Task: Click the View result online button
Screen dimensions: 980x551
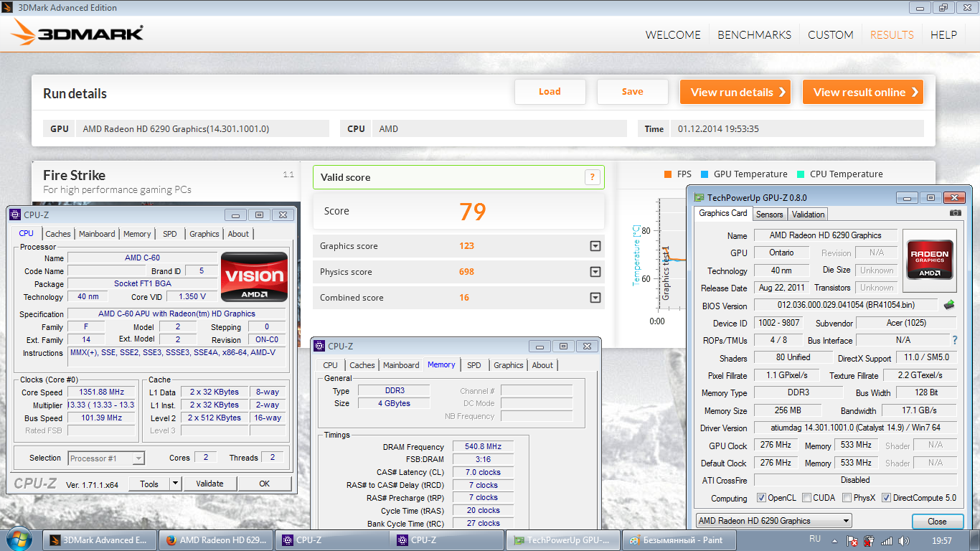Action: pyautogui.click(x=863, y=92)
